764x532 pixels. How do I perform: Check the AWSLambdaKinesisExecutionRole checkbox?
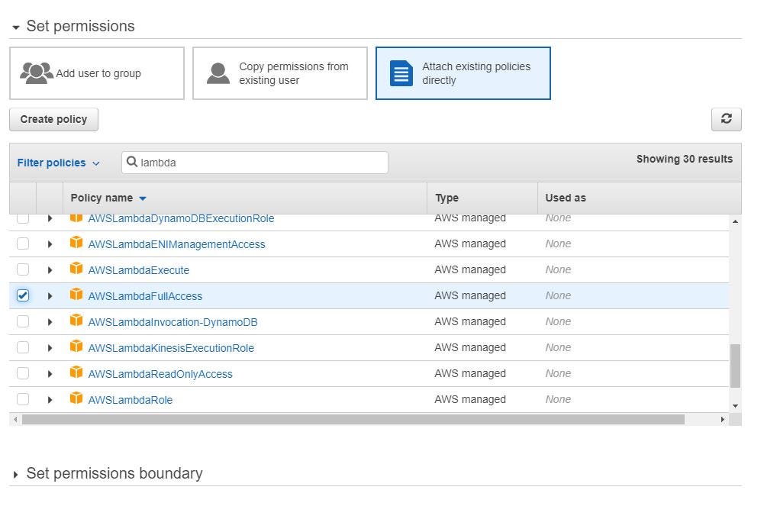pyautogui.click(x=23, y=347)
